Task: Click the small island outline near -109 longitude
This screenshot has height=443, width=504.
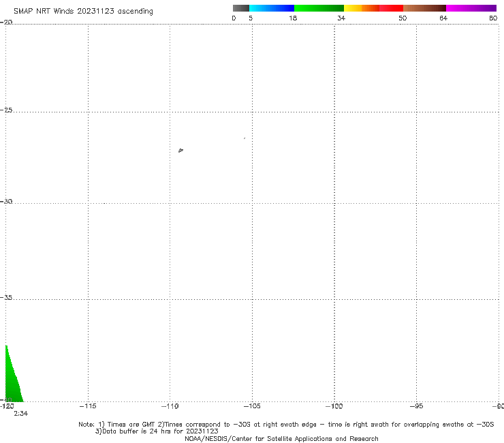Action: tap(180, 150)
